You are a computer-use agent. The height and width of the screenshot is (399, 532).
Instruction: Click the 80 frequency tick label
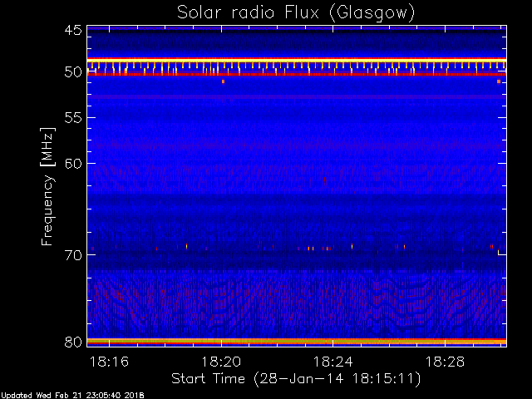click(x=73, y=342)
